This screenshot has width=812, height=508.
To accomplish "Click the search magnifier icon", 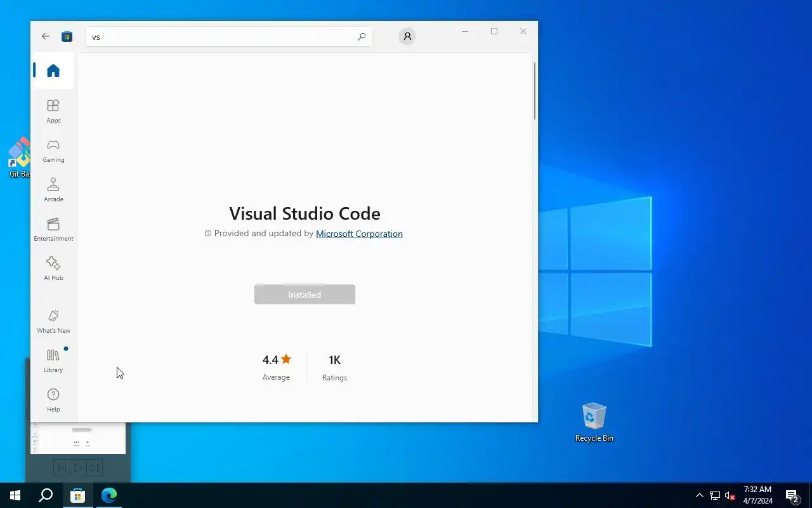I will pos(362,37).
